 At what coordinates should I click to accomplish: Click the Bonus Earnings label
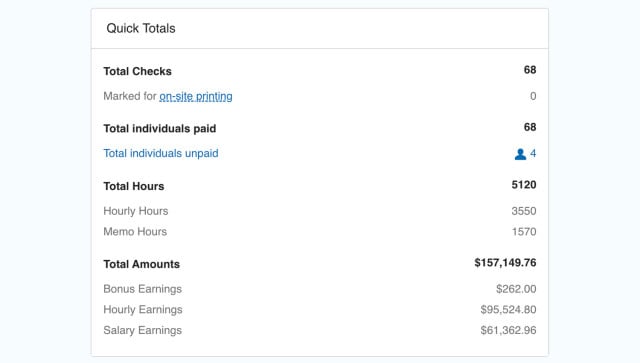(x=142, y=289)
